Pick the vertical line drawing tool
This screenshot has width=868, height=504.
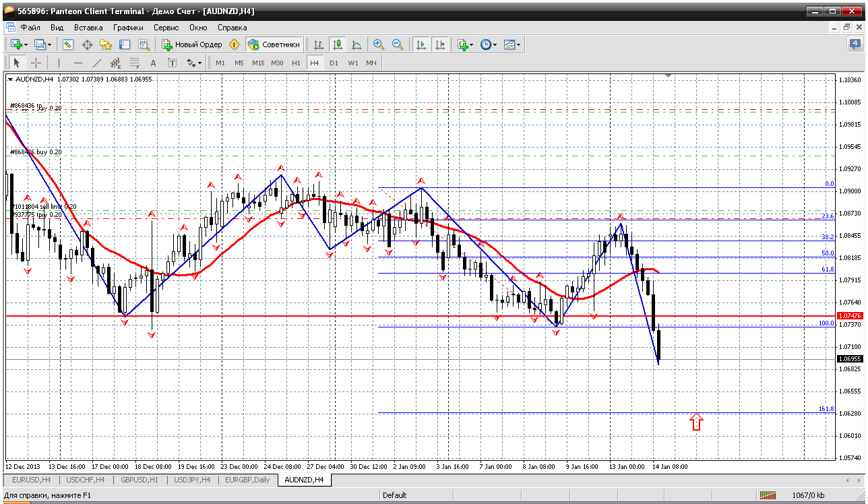click(x=59, y=63)
